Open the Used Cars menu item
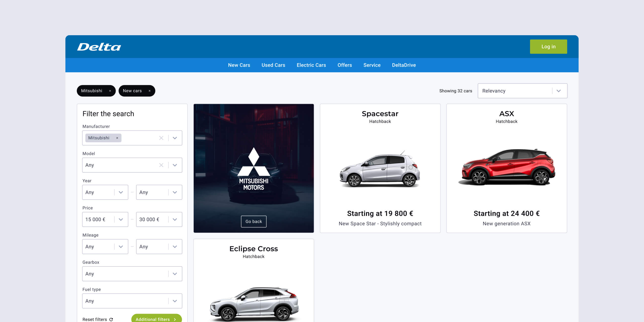644x322 pixels. 273,65
